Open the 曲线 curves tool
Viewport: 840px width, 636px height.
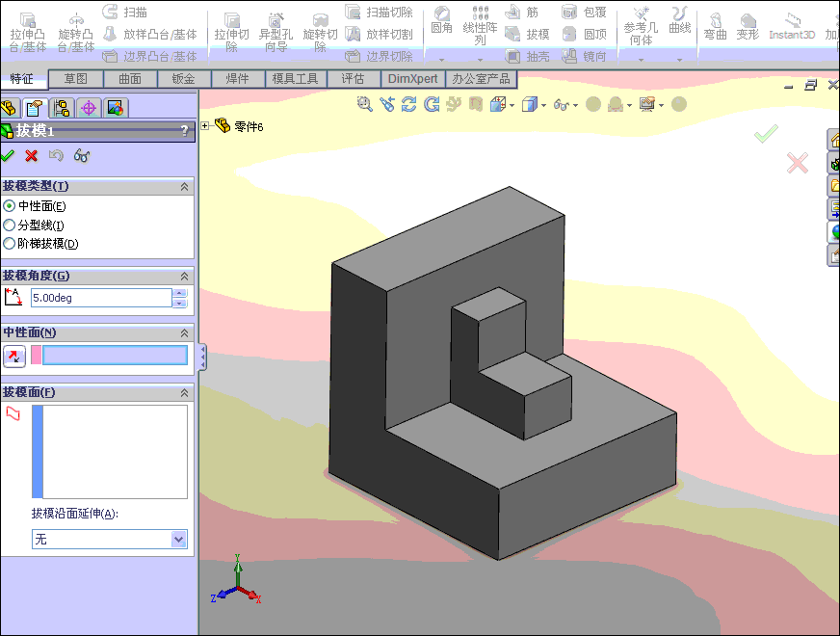[x=680, y=20]
